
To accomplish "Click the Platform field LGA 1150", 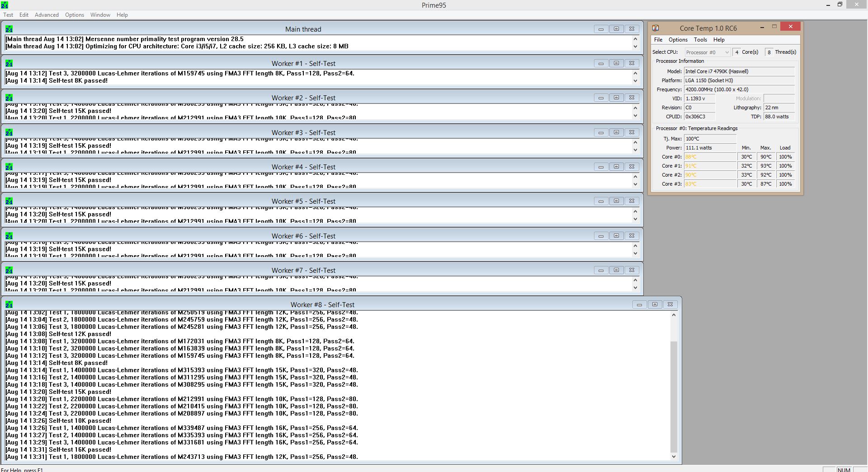I will point(739,80).
